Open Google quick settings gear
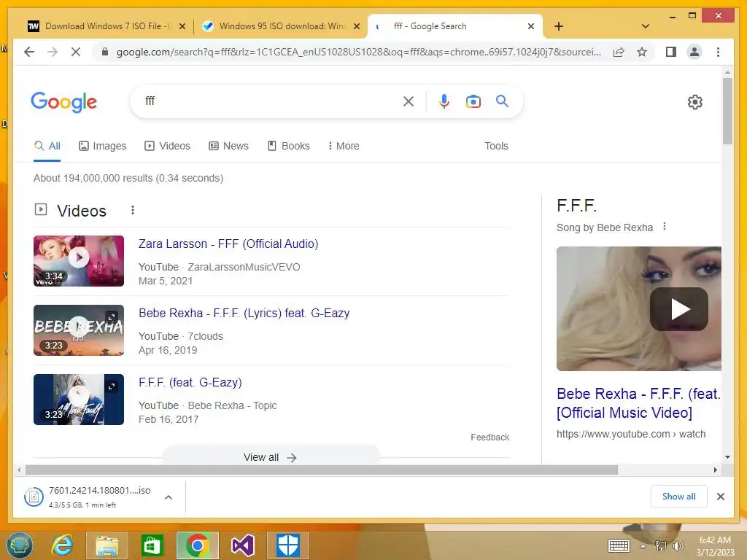The width and height of the screenshot is (747, 560). 694,102
